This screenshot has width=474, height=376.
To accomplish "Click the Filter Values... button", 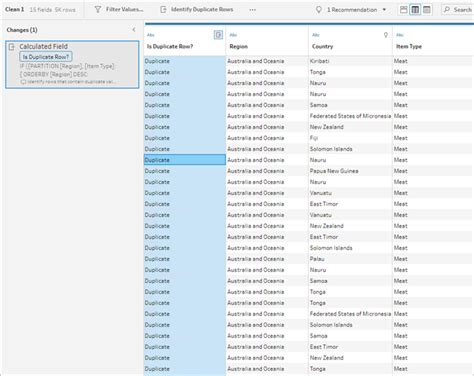I will point(119,10).
